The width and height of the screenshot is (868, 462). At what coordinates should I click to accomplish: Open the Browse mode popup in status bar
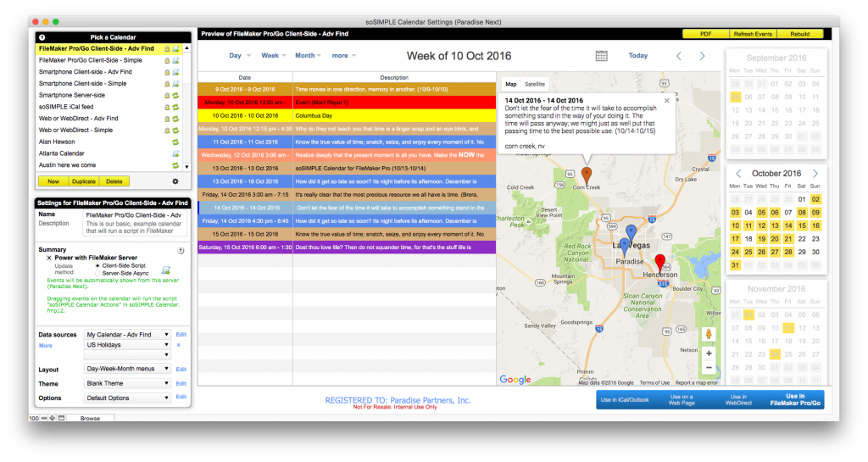pos(90,418)
